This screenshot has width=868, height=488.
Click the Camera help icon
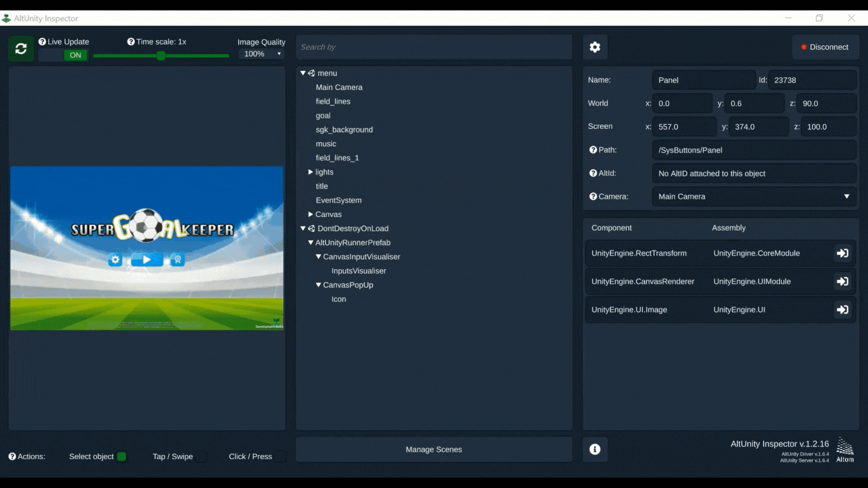[x=593, y=196]
